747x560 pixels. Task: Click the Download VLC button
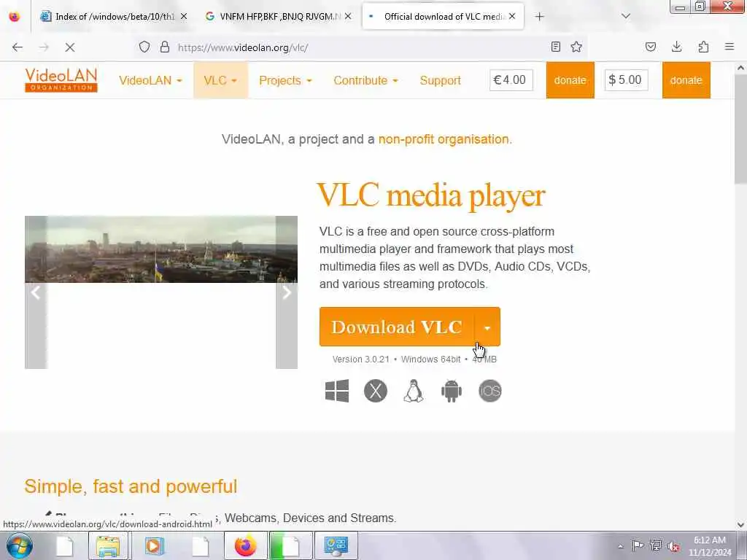(x=397, y=327)
